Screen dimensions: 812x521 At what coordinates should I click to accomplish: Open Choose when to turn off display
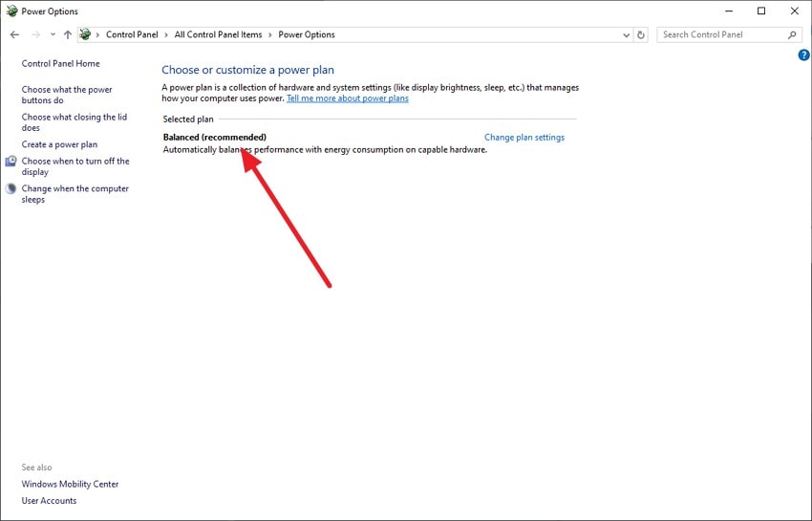click(x=75, y=166)
